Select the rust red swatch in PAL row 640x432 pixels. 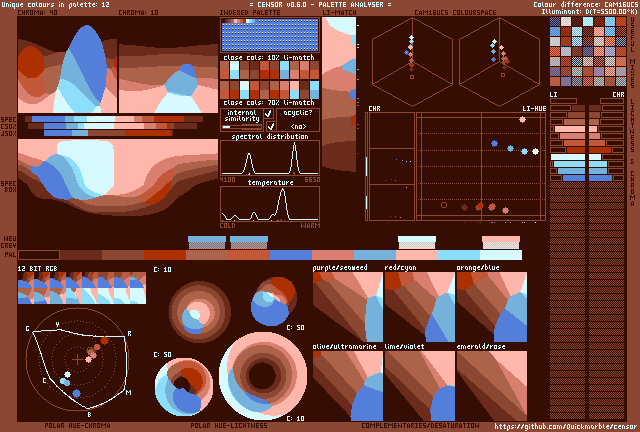coord(165,255)
